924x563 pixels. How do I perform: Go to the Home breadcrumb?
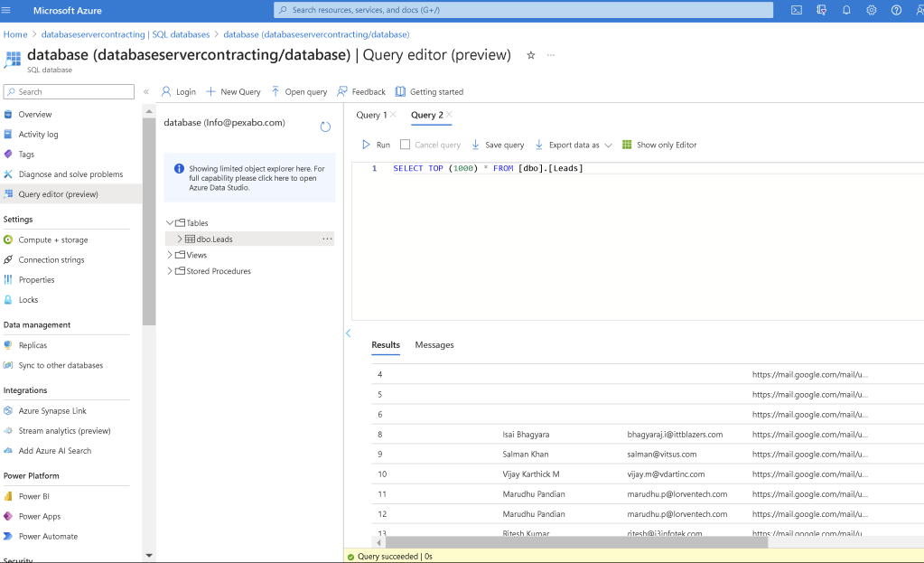(15, 34)
